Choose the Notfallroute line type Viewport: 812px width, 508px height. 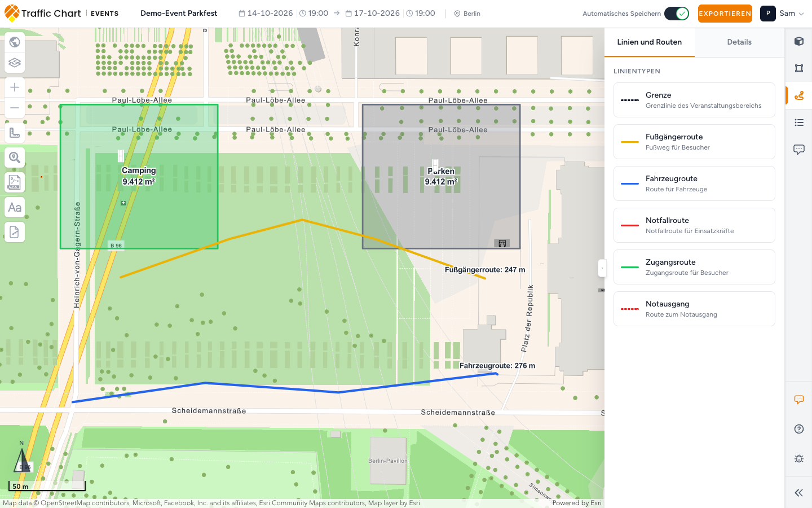[694, 225]
